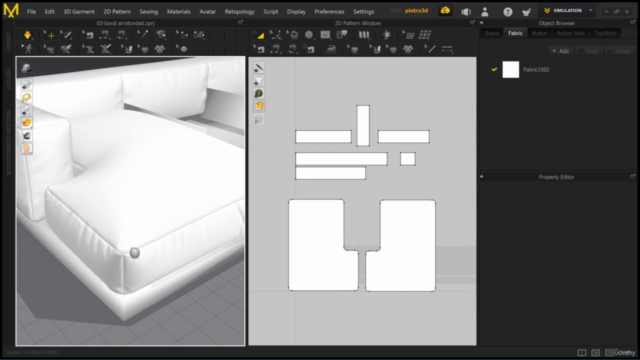Open the HISTORY side panel
640x360 pixels.
(x=8, y=79)
